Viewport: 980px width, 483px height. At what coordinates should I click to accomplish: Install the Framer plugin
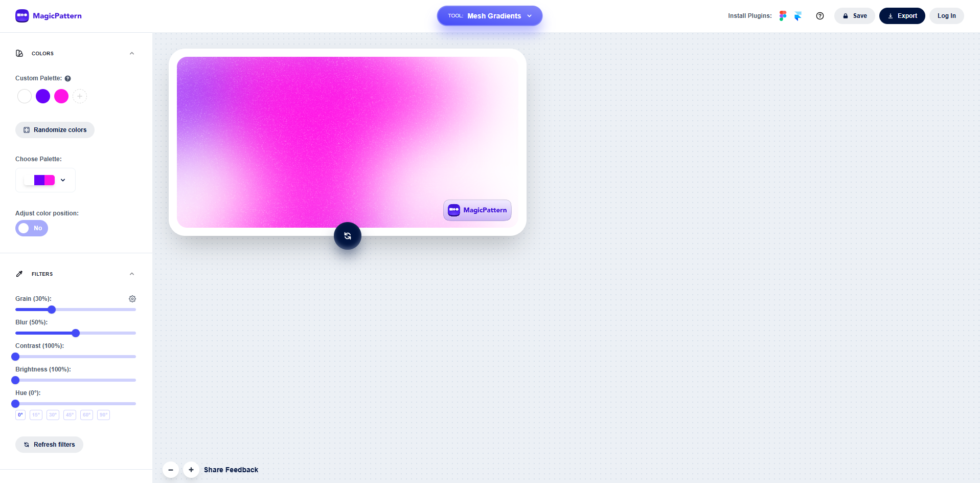click(797, 16)
